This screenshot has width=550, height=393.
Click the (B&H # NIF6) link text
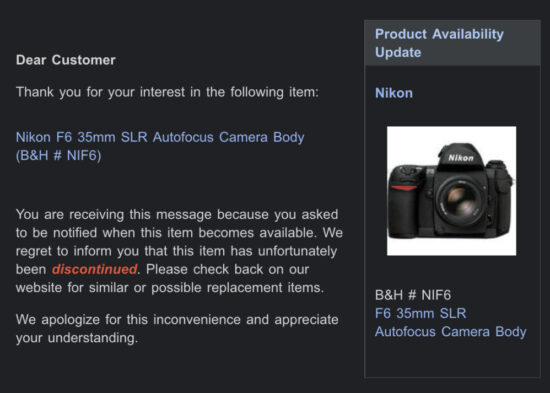59,155
